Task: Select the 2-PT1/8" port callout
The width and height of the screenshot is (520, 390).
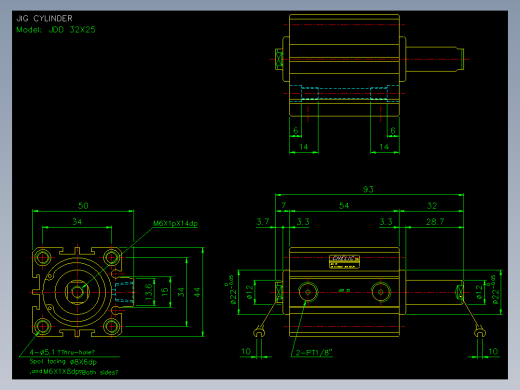Action: click(x=314, y=352)
